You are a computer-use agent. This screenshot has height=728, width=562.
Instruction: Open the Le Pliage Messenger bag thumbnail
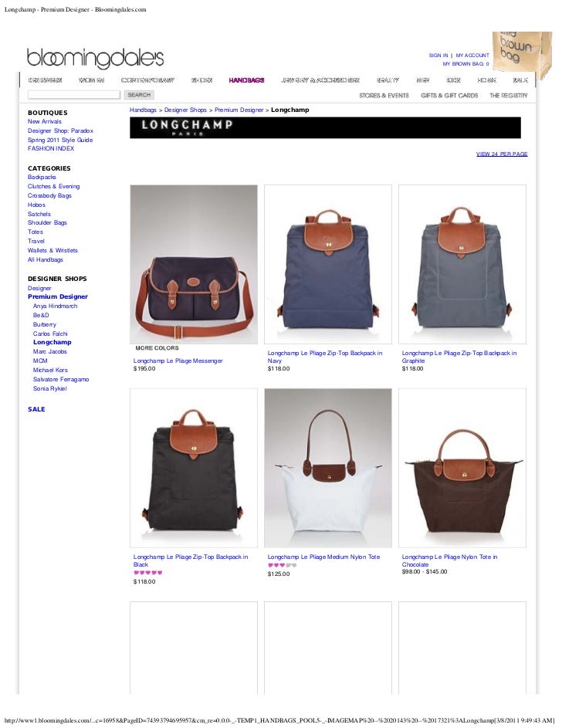click(194, 264)
